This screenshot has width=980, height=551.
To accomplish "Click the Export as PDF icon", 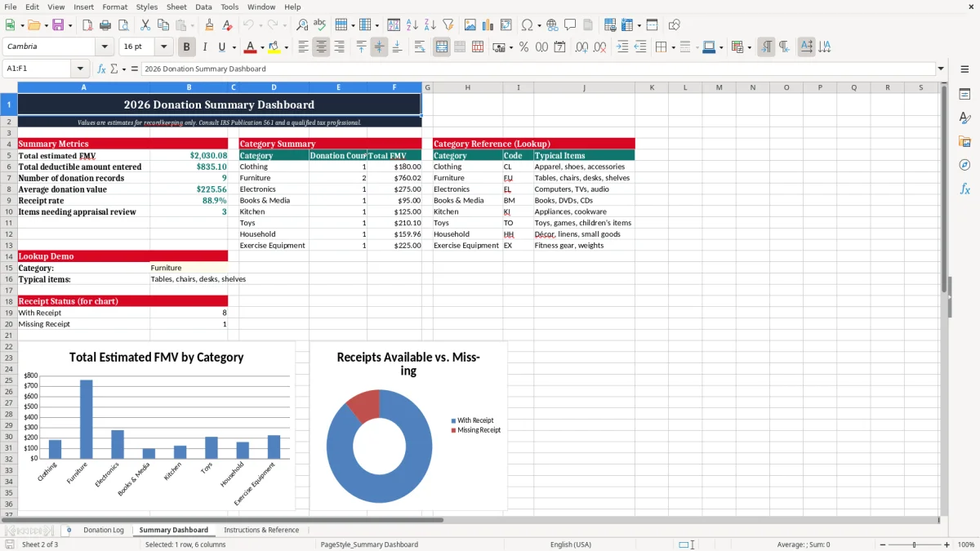I will 87,25.
